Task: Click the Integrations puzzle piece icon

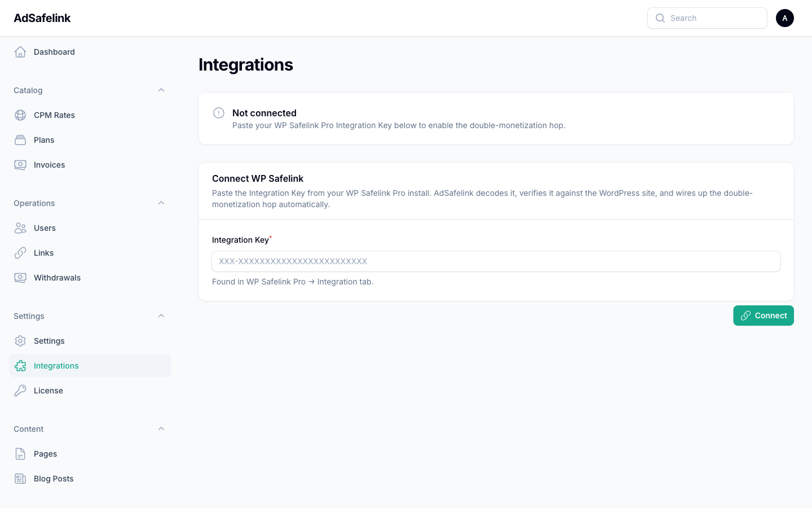Action: click(x=20, y=366)
